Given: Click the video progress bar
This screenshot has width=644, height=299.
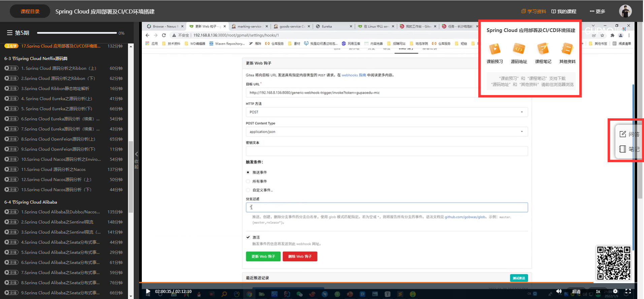Looking at the screenshot, I should [387, 282].
